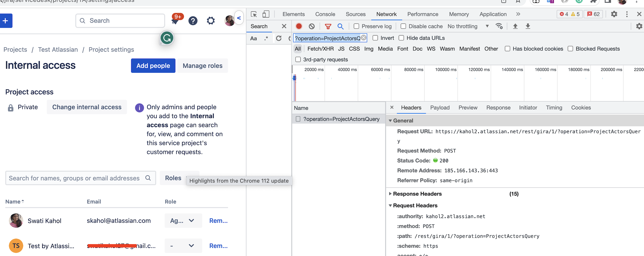Click the Grammarly floating icon
The image size is (644, 256).
(x=167, y=38)
